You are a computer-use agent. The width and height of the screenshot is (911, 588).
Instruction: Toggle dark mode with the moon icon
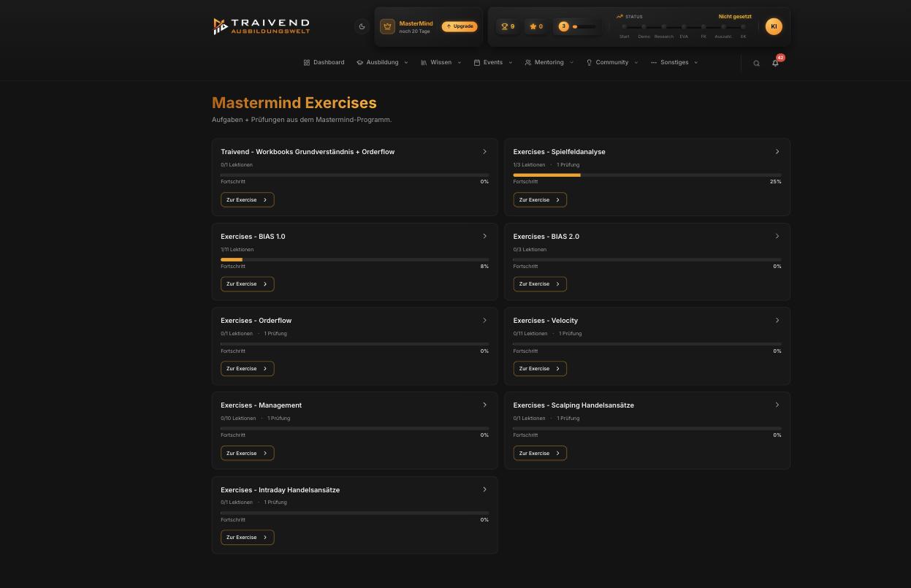point(362,26)
